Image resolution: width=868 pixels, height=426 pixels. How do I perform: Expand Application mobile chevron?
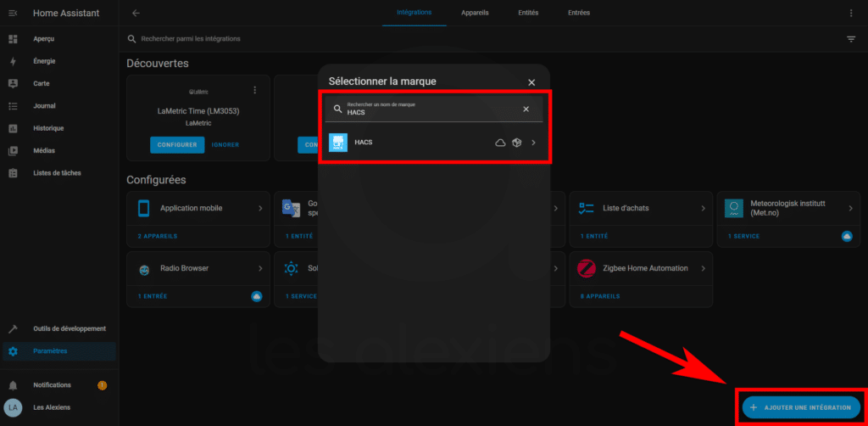tap(260, 208)
